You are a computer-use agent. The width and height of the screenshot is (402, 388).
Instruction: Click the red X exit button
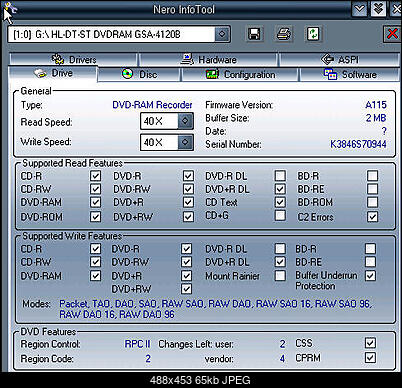point(392,34)
